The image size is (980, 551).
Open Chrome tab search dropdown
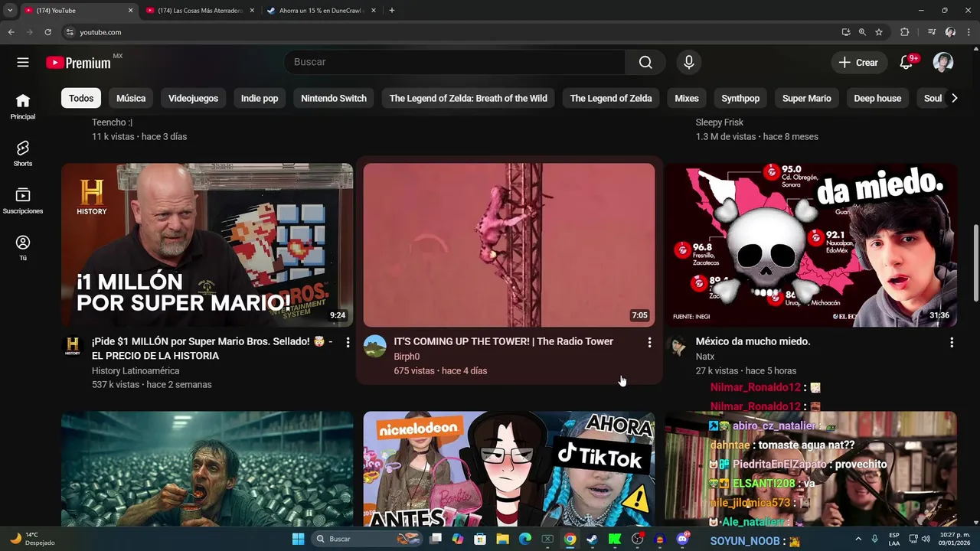[10, 10]
